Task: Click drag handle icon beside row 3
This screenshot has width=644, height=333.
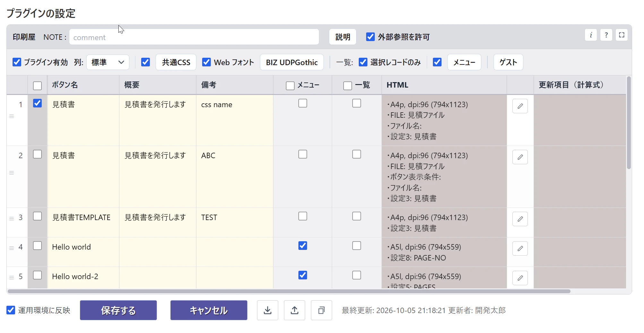Action: [12, 218]
